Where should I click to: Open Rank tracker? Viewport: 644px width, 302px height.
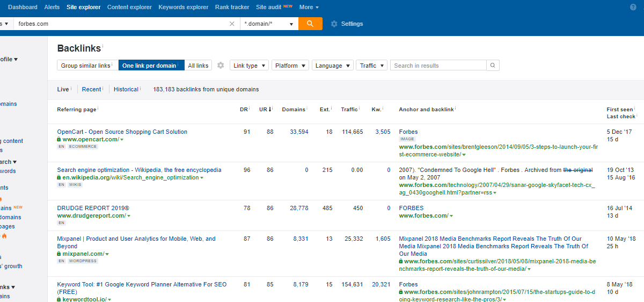pos(232,7)
